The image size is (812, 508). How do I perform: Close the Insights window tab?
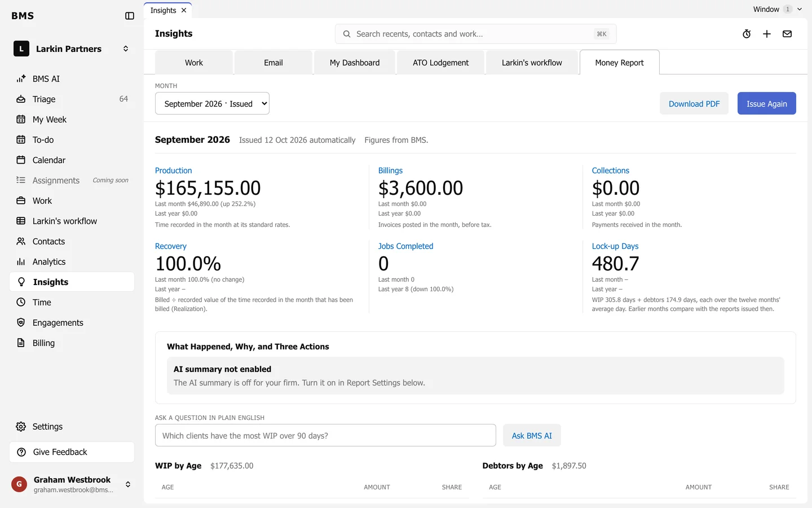tap(184, 10)
